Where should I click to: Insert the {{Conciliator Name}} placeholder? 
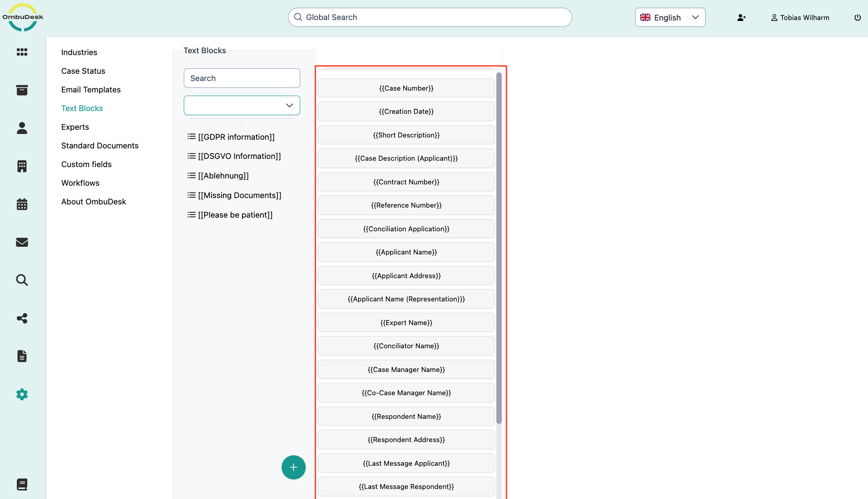(x=406, y=346)
